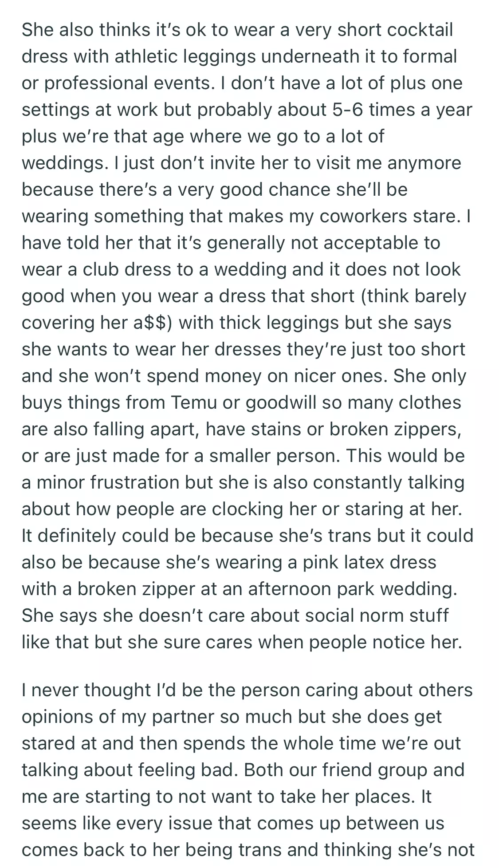Tap the word "clocking" in the text
This screenshot has width=499, height=868.
click(x=247, y=509)
